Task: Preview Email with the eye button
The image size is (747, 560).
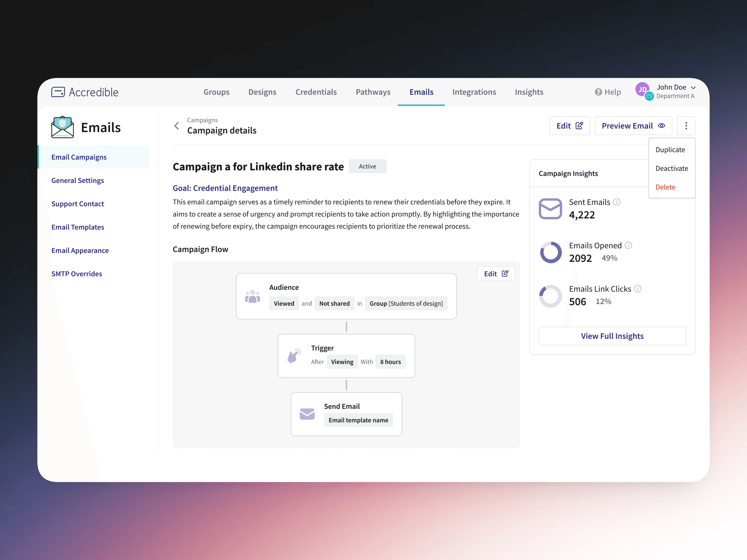Action: (633, 126)
